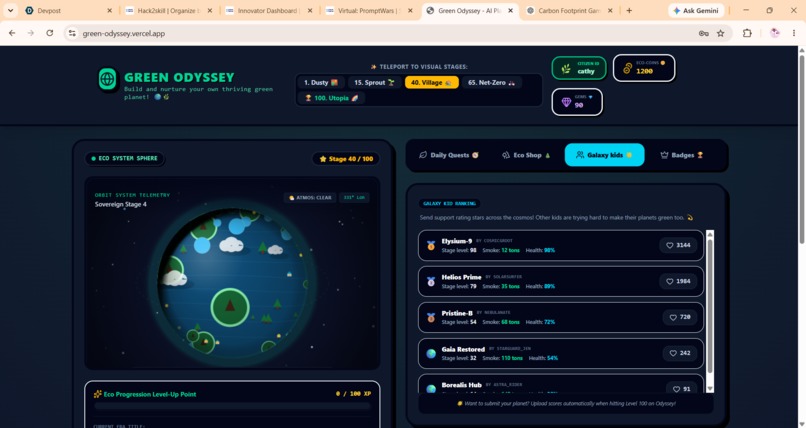Close the Devpost tab
Image resolution: width=806 pixels, height=428 pixels.
click(109, 10)
